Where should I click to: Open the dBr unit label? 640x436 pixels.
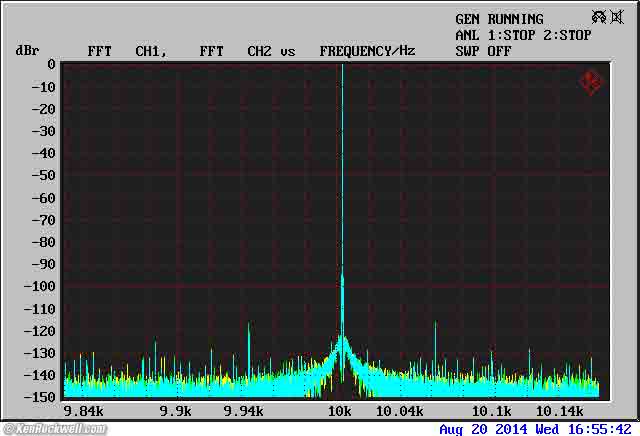point(26,50)
